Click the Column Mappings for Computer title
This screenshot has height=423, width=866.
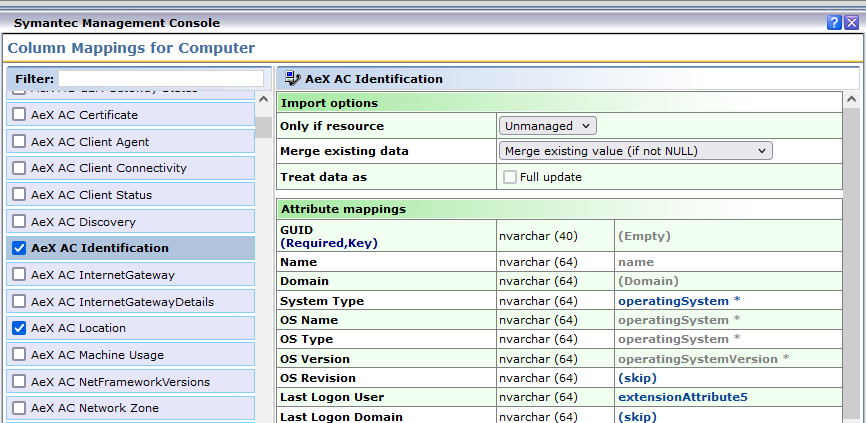coord(131,48)
